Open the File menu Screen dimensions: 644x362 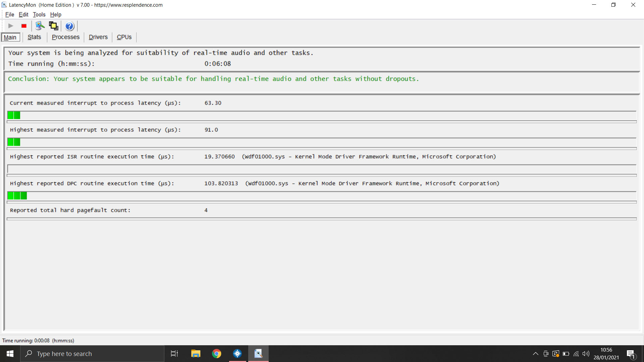pyautogui.click(x=10, y=14)
